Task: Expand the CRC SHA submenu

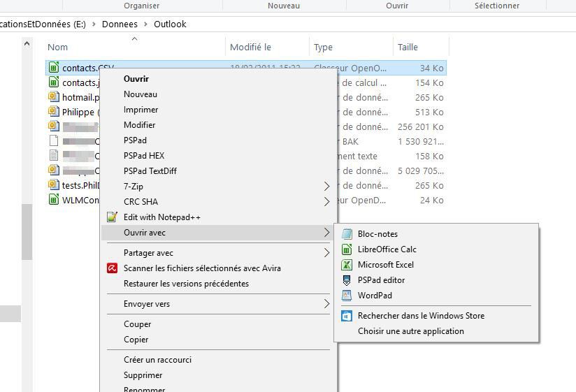Action: 326,202
